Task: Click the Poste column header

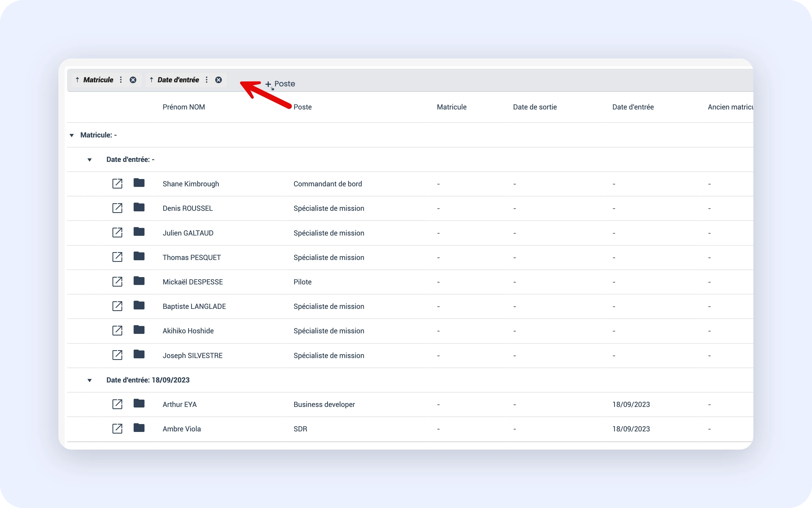Action: (302, 107)
